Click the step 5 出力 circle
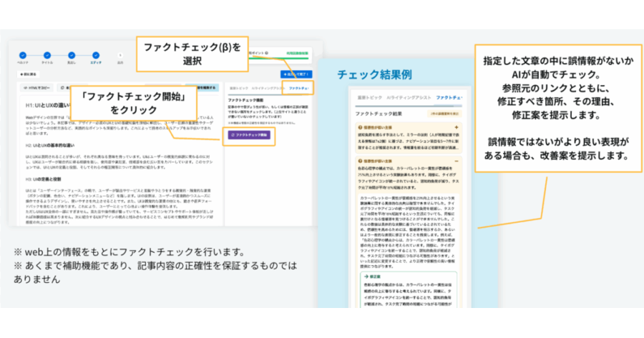This screenshot has height=338, width=644. [x=120, y=55]
